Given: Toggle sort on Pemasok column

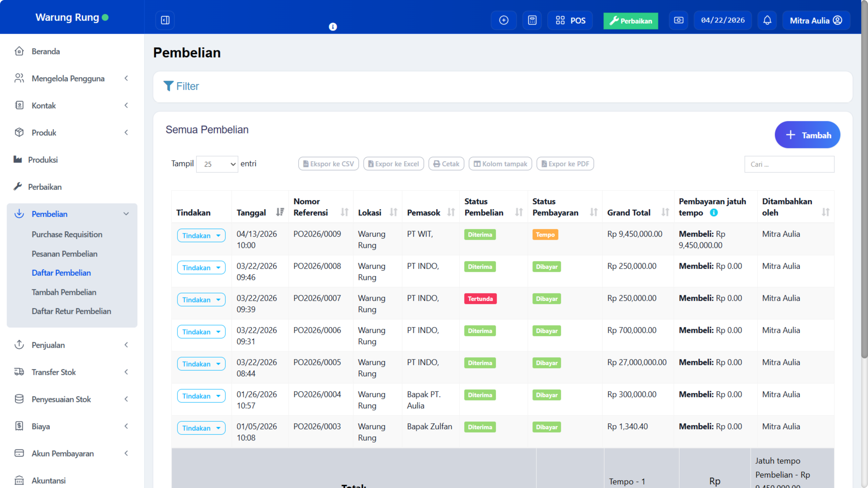Looking at the screenshot, I should [451, 212].
